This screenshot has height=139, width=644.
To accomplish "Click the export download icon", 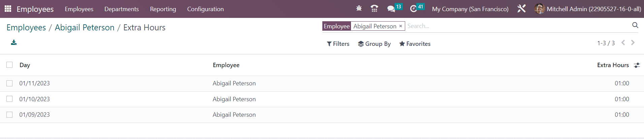I will point(14,43).
